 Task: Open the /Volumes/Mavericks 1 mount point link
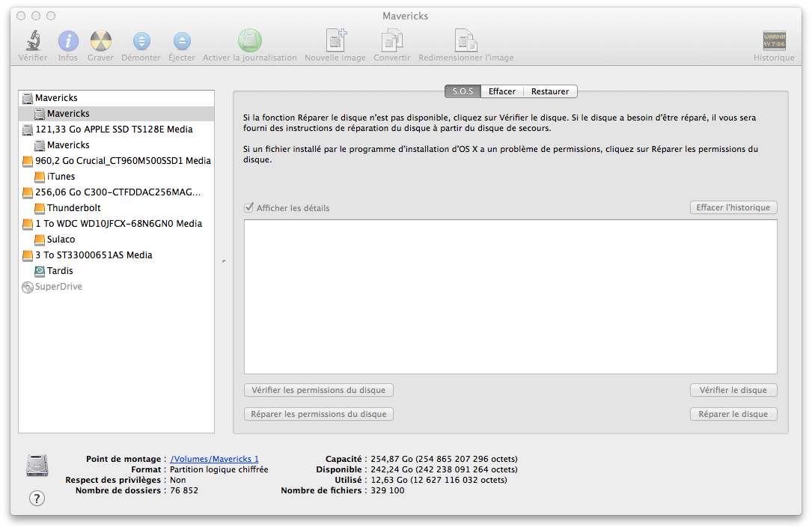pyautogui.click(x=214, y=459)
